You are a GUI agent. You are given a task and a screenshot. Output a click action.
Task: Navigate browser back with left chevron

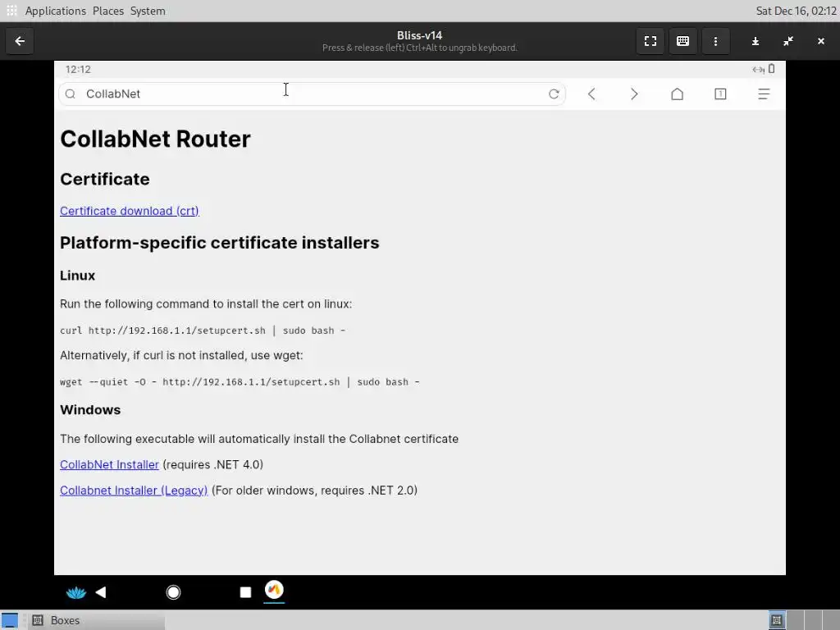[x=591, y=94]
